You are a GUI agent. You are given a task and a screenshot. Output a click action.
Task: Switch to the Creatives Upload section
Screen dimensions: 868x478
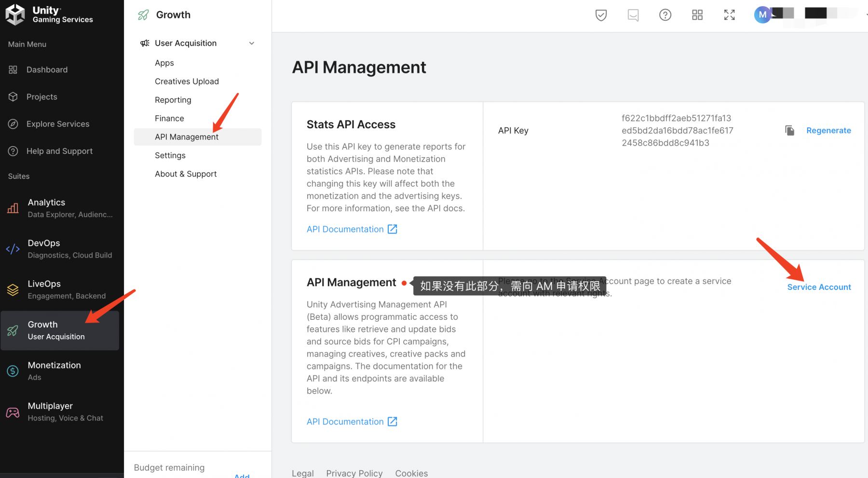pyautogui.click(x=187, y=81)
